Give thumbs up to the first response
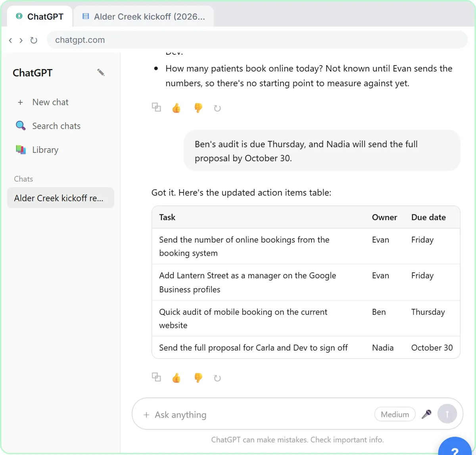Viewport: 476px width, 455px height. coord(177,108)
